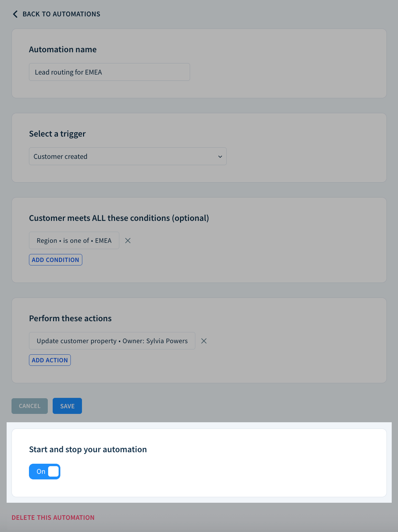Image resolution: width=398 pixels, height=532 pixels.
Task: Click the trigger dropdown chevron icon
Action: (x=220, y=156)
